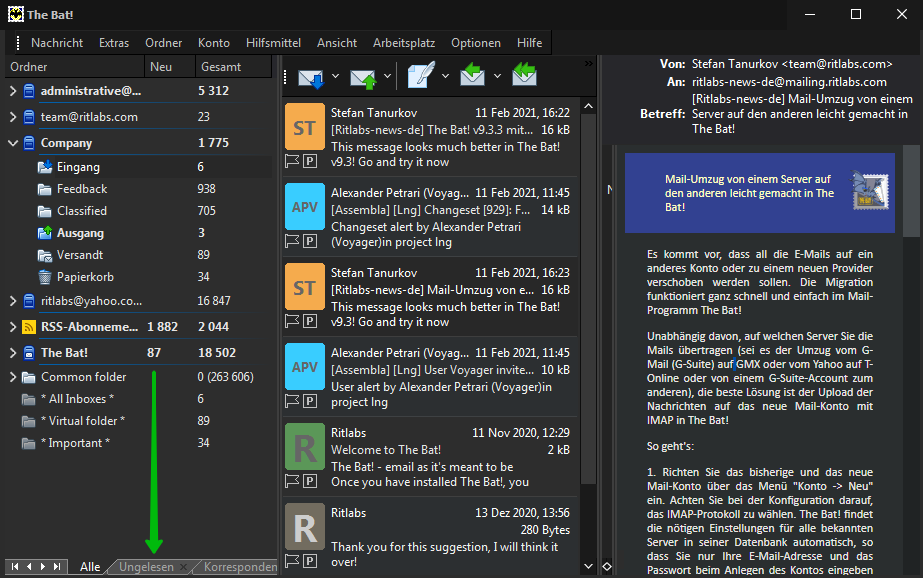Expand the RSS-Abonnements node
Image resolution: width=923 pixels, height=578 pixels.
(13, 327)
